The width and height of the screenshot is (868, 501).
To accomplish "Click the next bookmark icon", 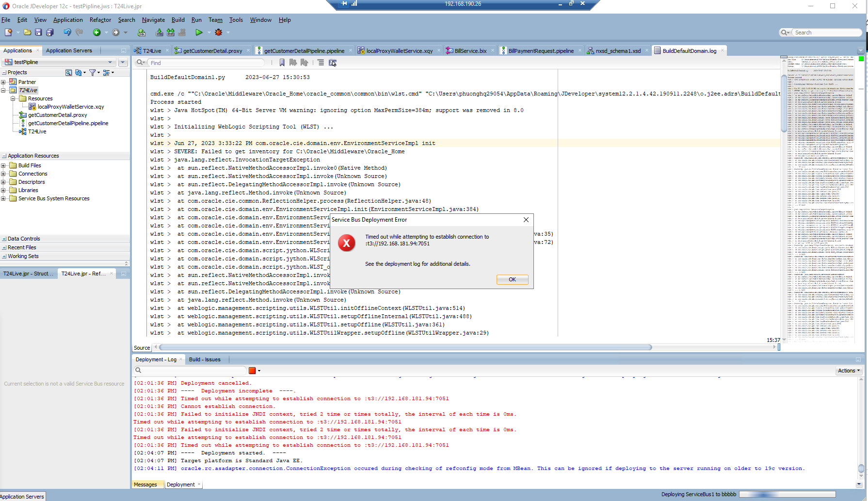I will coord(293,63).
